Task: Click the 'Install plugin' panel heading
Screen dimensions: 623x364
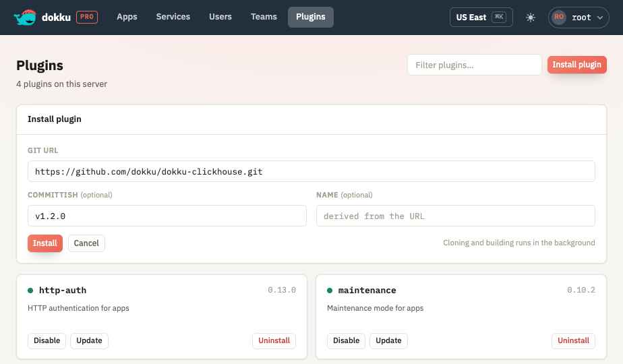Action: (x=55, y=119)
